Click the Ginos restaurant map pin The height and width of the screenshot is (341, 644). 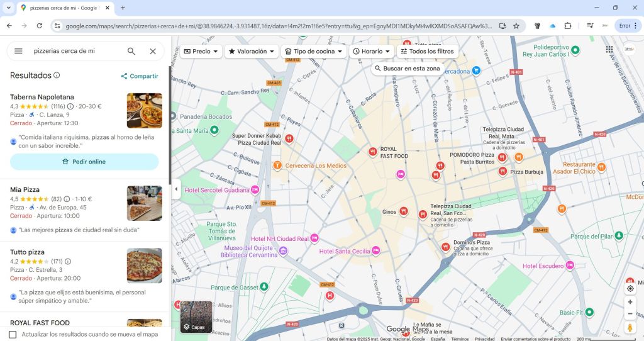[x=404, y=211]
